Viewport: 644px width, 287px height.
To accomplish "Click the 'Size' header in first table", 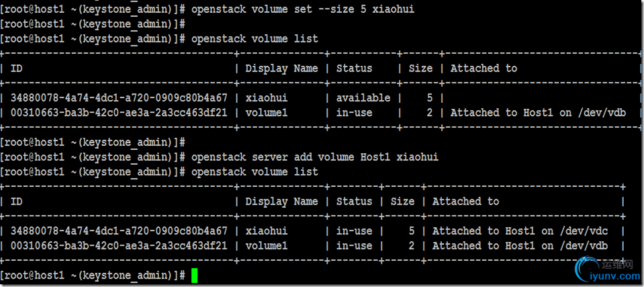I will [x=420, y=69].
